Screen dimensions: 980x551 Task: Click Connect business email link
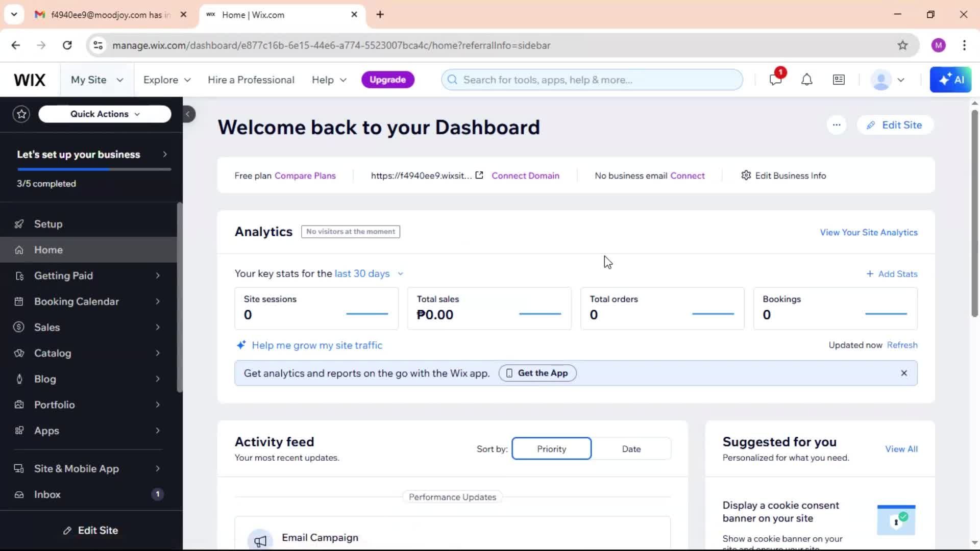click(687, 176)
